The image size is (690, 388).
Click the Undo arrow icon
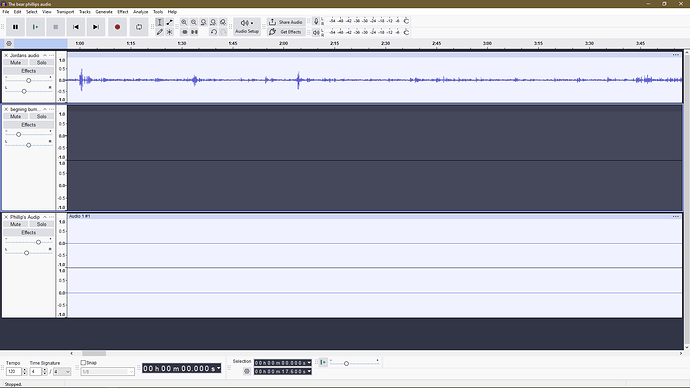click(x=213, y=32)
